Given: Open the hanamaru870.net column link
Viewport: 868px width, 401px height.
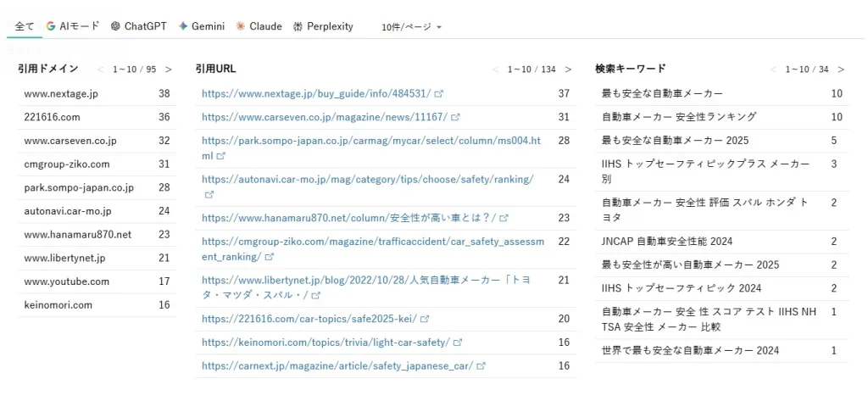Looking at the screenshot, I should coord(348,218).
